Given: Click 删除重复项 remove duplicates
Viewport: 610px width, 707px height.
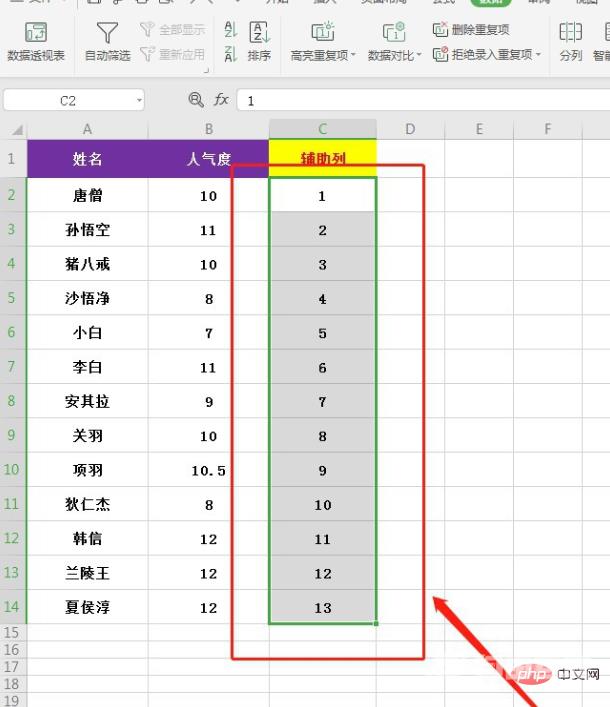Looking at the screenshot, I should point(472,30).
